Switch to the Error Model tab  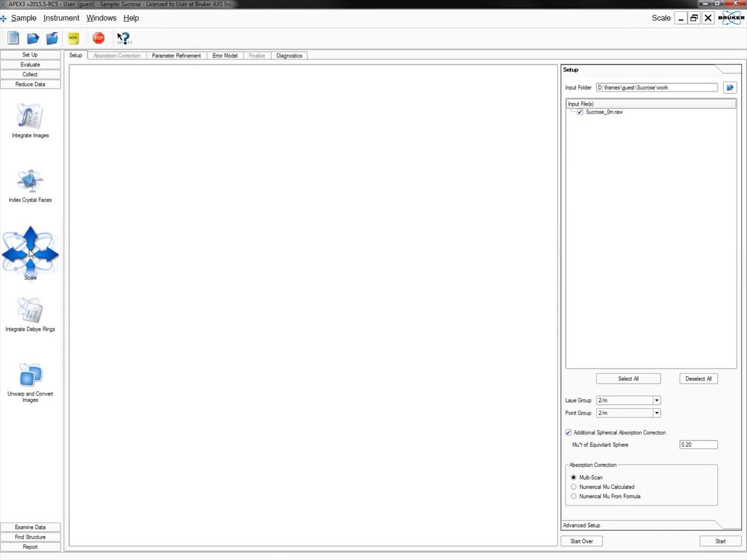click(225, 56)
